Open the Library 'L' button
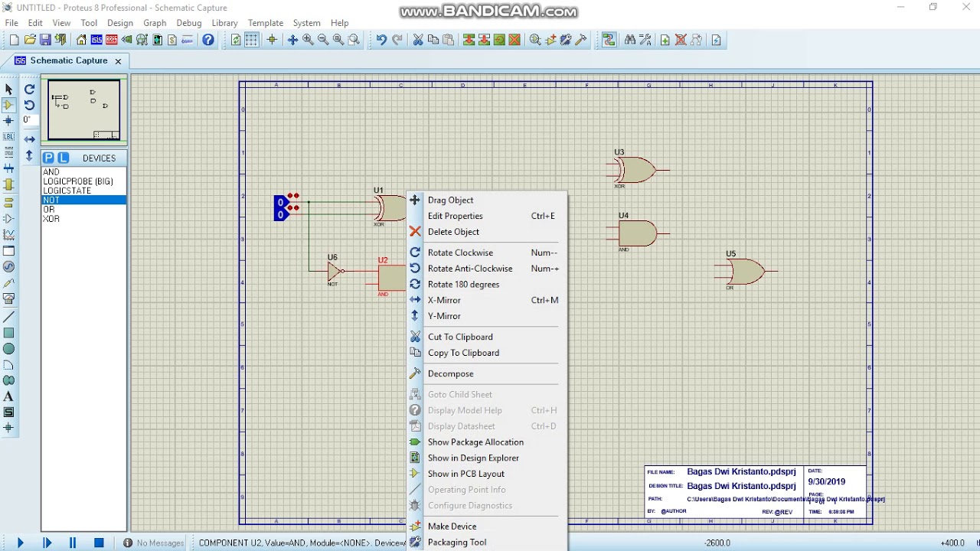The height and width of the screenshot is (551, 980). [x=64, y=158]
